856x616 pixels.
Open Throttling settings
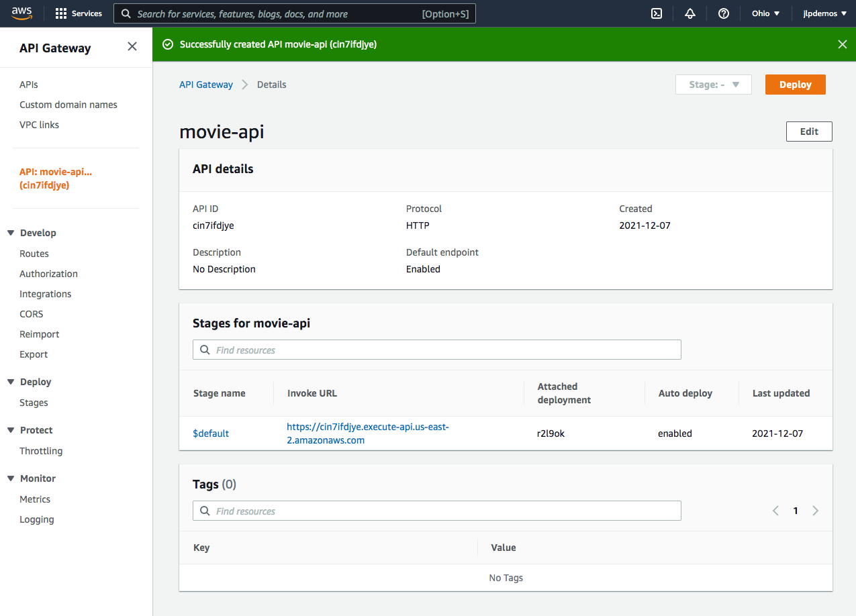point(41,451)
